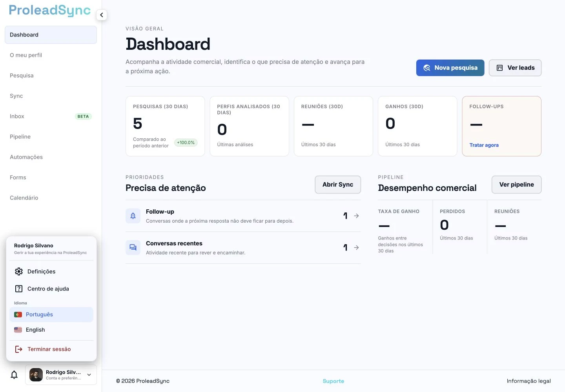Click the Centro de ajuda question icon
565x392 pixels.
coord(19,289)
